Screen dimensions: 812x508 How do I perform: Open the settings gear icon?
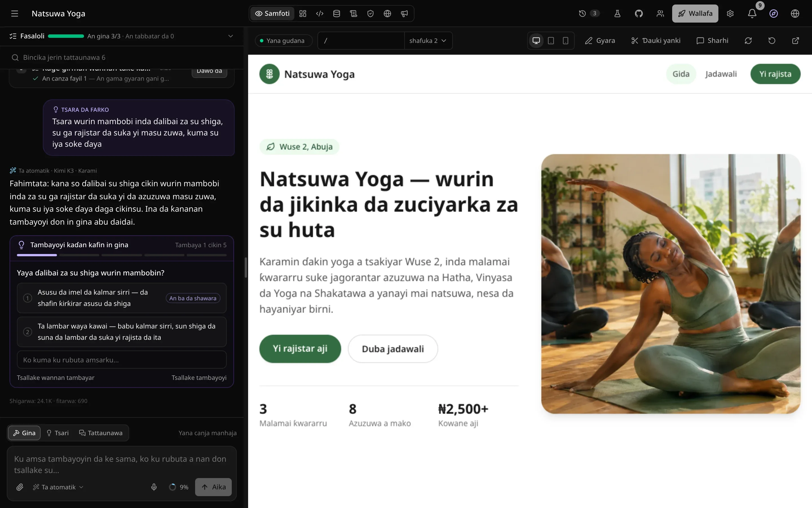click(x=731, y=14)
